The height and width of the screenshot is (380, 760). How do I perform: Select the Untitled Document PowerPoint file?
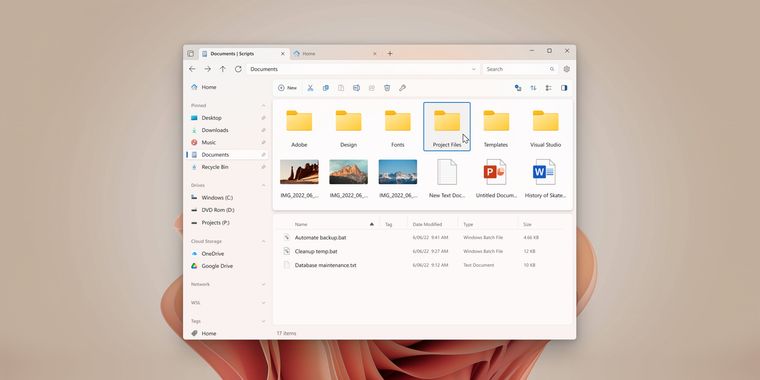pos(496,178)
